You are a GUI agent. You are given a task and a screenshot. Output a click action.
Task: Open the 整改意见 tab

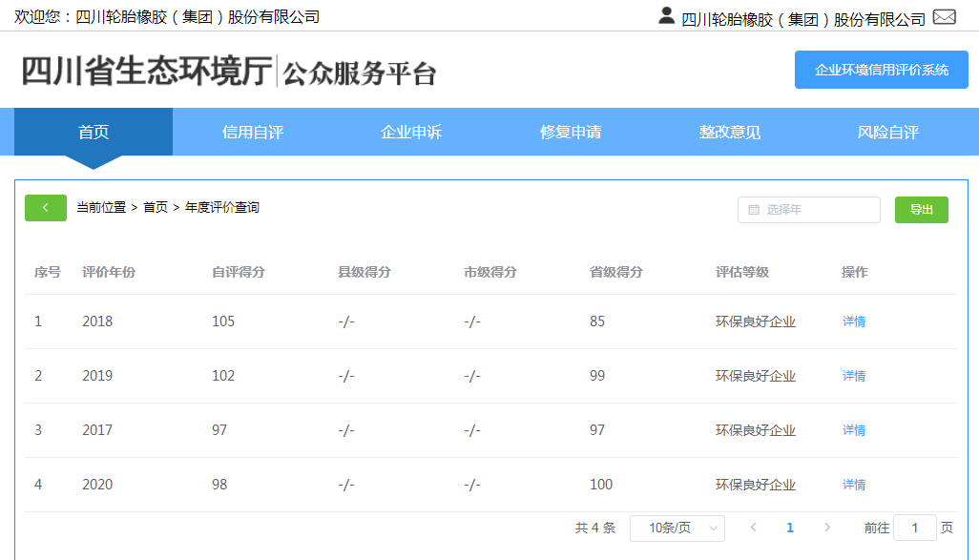729,132
